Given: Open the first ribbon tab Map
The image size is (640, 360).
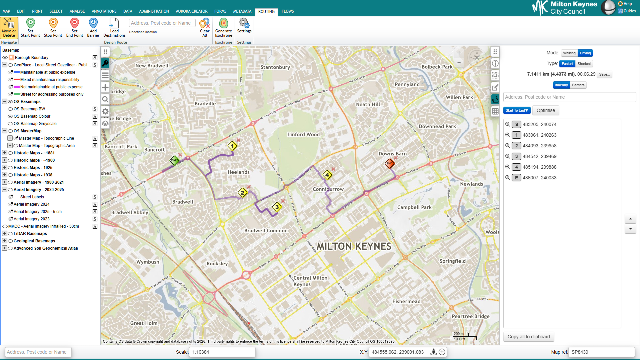Looking at the screenshot, I should pyautogui.click(x=6, y=11).
